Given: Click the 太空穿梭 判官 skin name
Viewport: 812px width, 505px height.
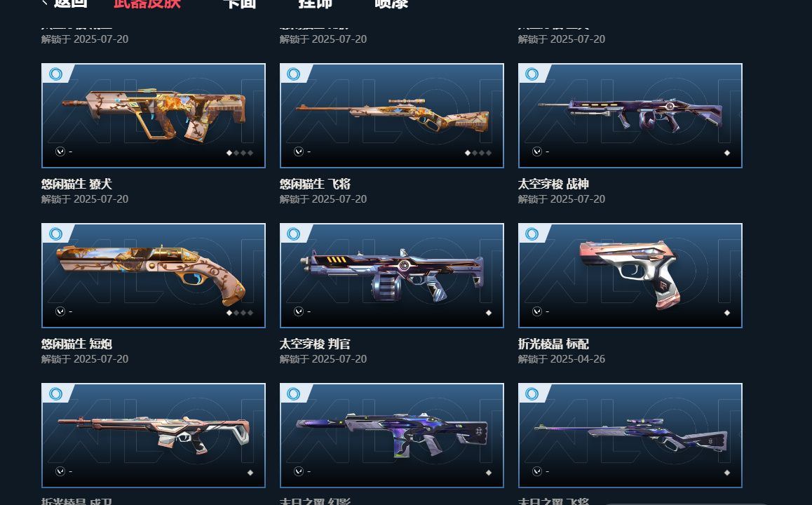Looking at the screenshot, I should tap(315, 344).
